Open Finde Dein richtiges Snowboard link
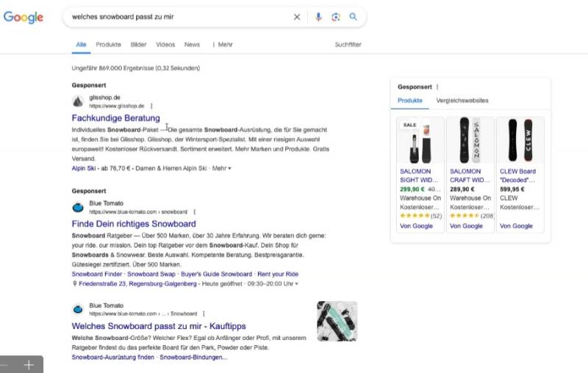The height and width of the screenshot is (373, 588). tap(134, 223)
